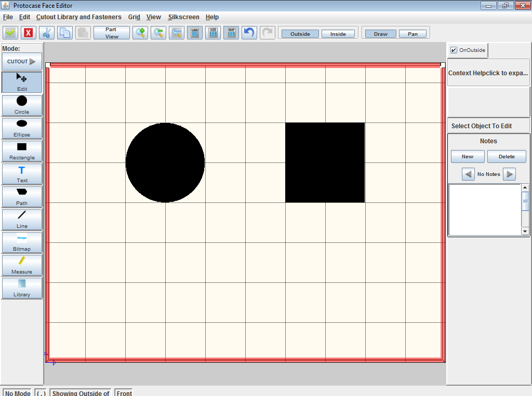Close the Protocase Face Editor window
The height and width of the screenshot is (396, 532).
(523, 5)
